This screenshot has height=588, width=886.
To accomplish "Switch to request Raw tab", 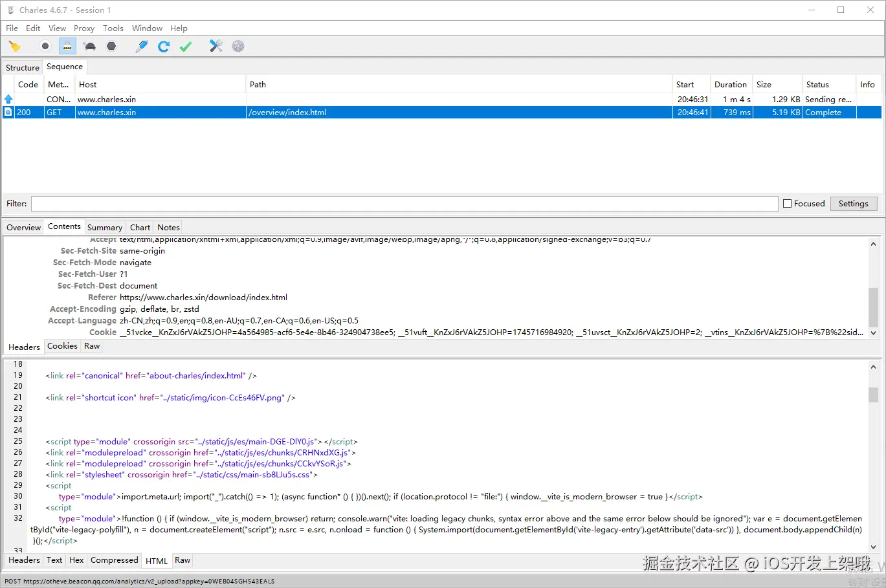I will point(92,346).
